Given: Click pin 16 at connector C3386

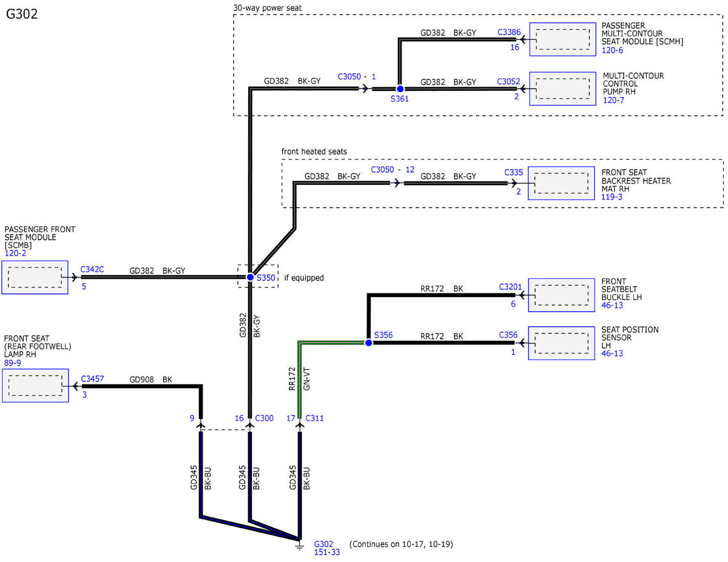Looking at the screenshot, I should click(x=514, y=47).
